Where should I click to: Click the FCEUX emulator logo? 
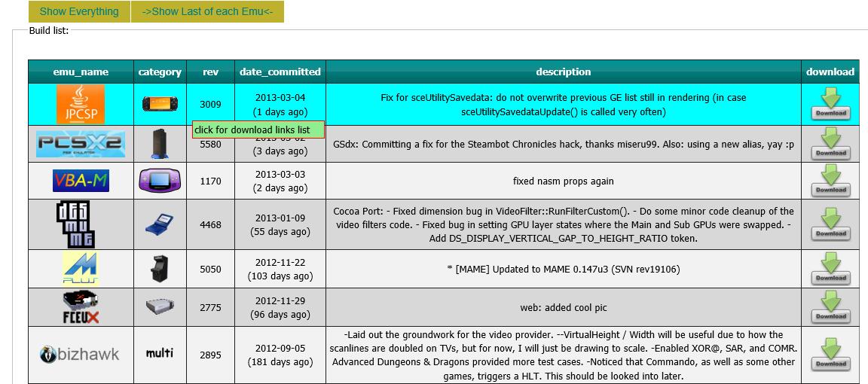tap(81, 307)
